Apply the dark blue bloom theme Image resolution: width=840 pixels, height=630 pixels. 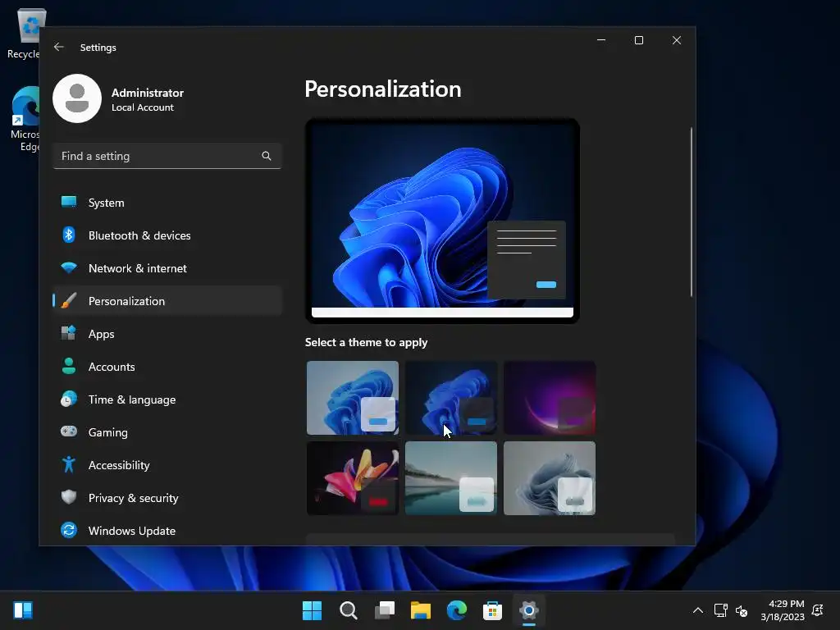click(451, 398)
